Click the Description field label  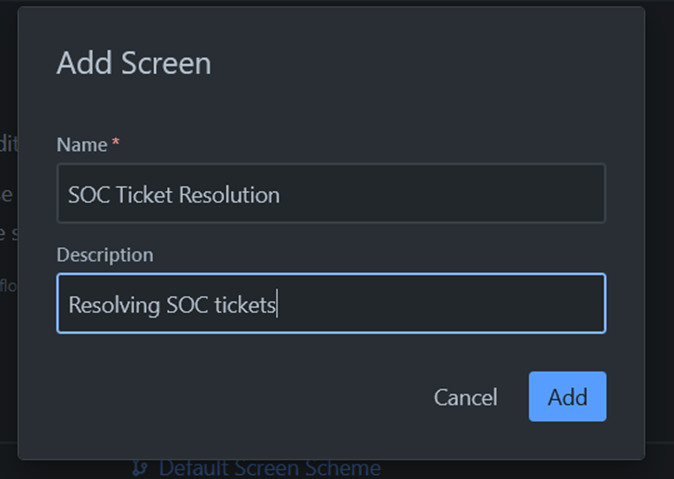tap(104, 255)
